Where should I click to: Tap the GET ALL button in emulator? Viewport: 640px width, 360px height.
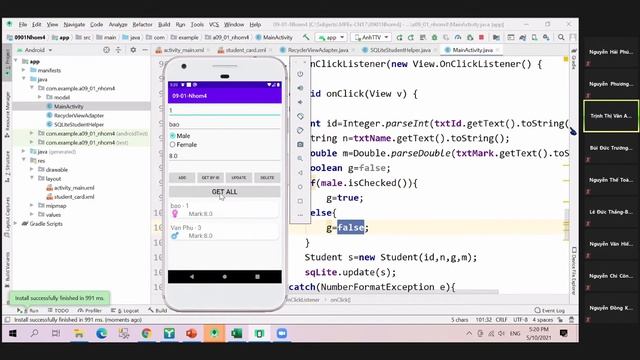tap(224, 192)
